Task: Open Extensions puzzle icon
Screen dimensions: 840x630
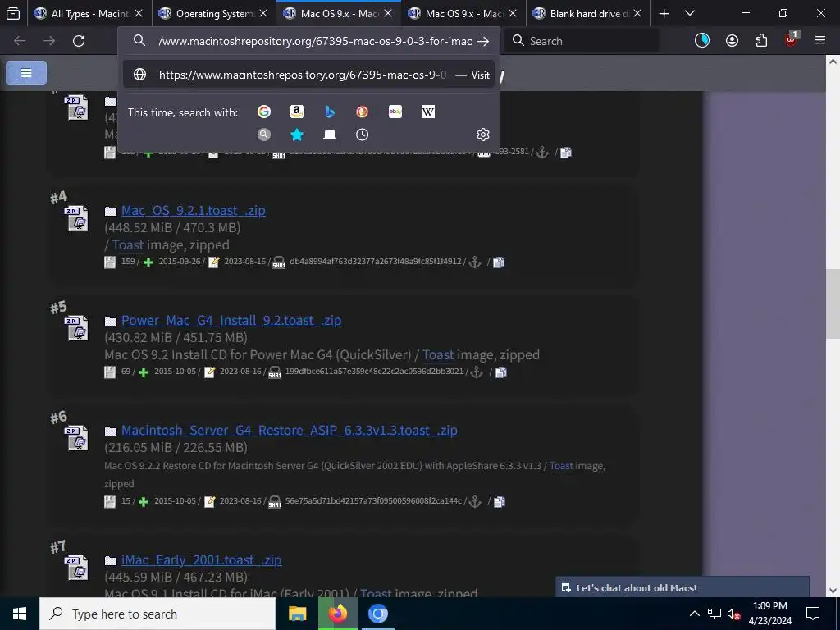Action: pos(761,41)
